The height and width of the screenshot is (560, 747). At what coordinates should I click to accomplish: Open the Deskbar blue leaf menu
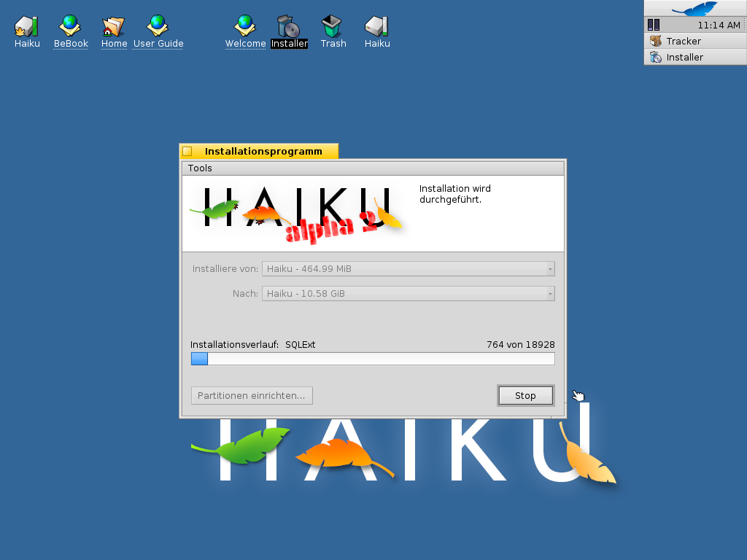coord(695,8)
